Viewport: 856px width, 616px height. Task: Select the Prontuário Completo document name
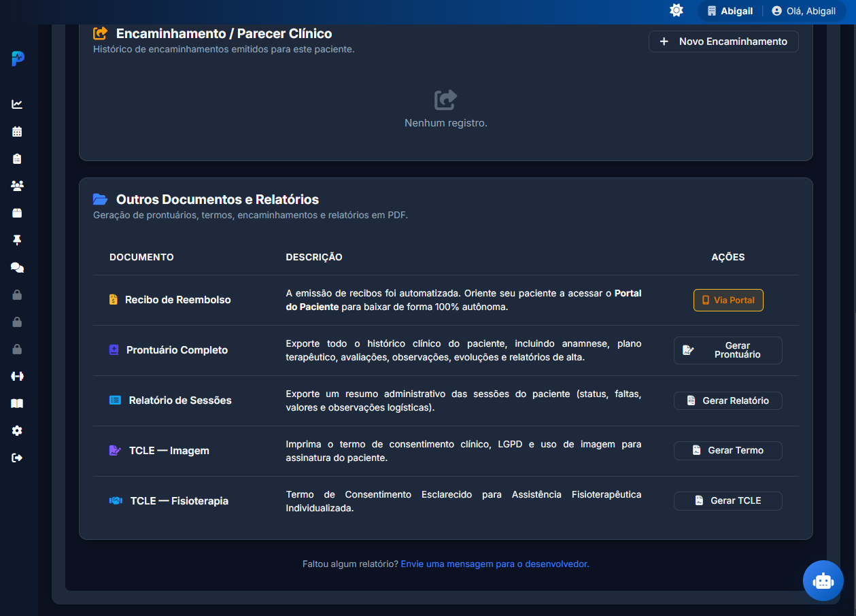point(177,350)
